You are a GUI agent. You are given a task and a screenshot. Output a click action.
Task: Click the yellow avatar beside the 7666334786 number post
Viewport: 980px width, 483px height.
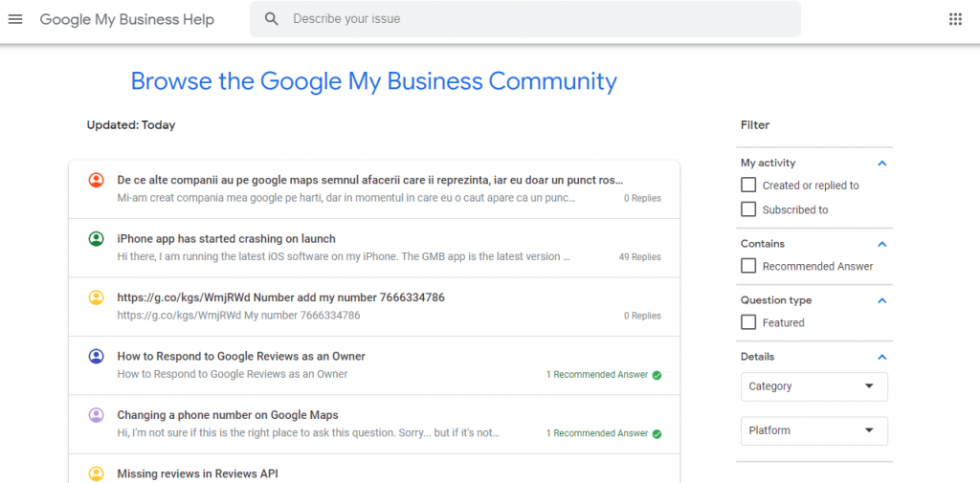(x=96, y=297)
